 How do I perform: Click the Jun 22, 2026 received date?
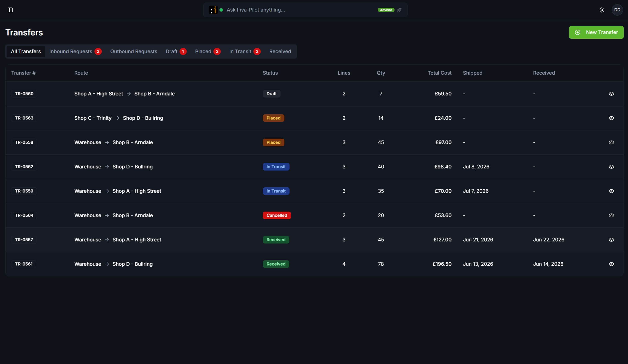pos(548,240)
